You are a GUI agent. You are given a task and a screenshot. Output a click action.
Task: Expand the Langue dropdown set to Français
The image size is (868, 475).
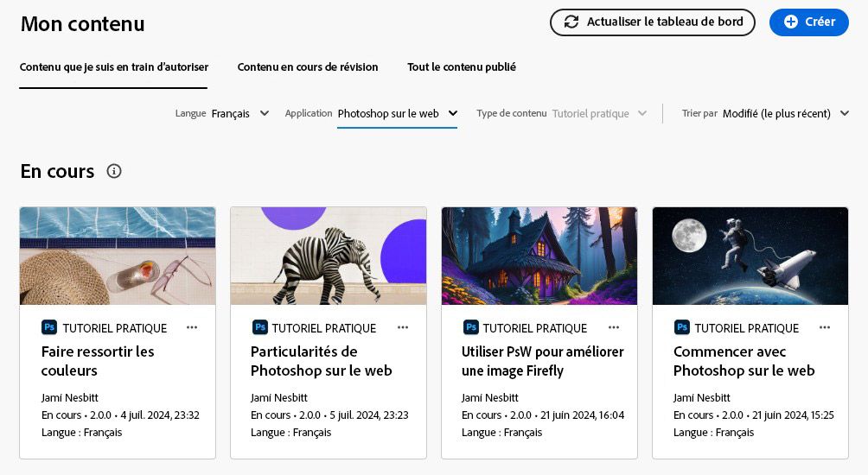(x=240, y=113)
